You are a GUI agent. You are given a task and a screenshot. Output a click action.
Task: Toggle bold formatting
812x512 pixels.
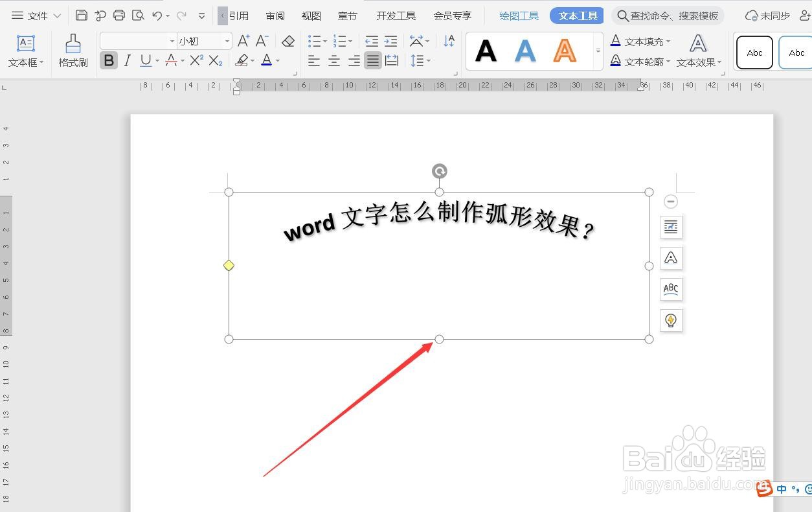pos(108,60)
